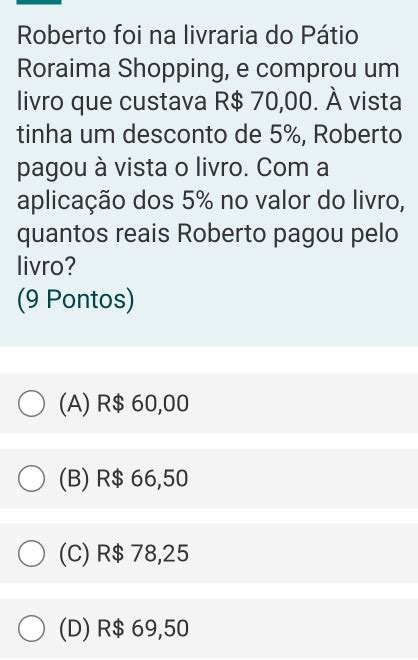Choose answer label (B) R$ 66,50

123,479
